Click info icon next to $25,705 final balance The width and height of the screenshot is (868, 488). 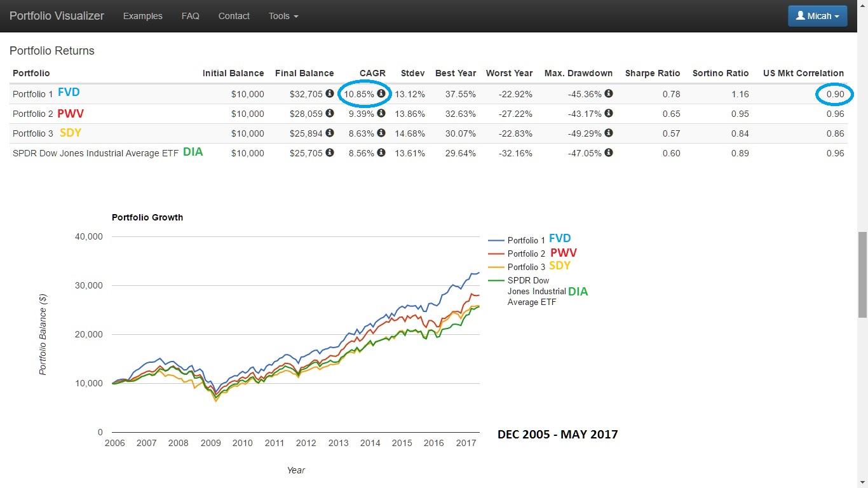pos(330,152)
